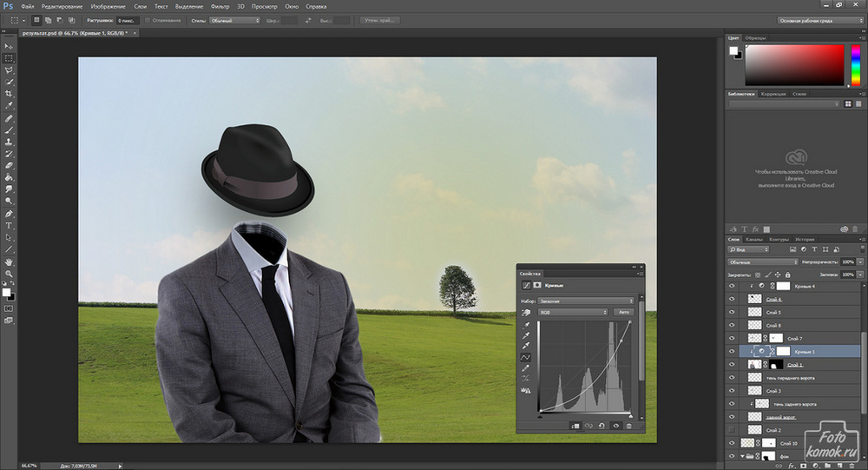The width and height of the screenshot is (868, 470).
Task: Select the pencil draw-curve tool in Curves
Action: click(x=526, y=368)
